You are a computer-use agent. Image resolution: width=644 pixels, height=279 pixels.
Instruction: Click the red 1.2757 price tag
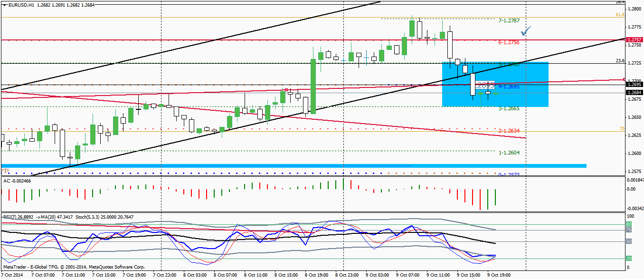(x=635, y=39)
